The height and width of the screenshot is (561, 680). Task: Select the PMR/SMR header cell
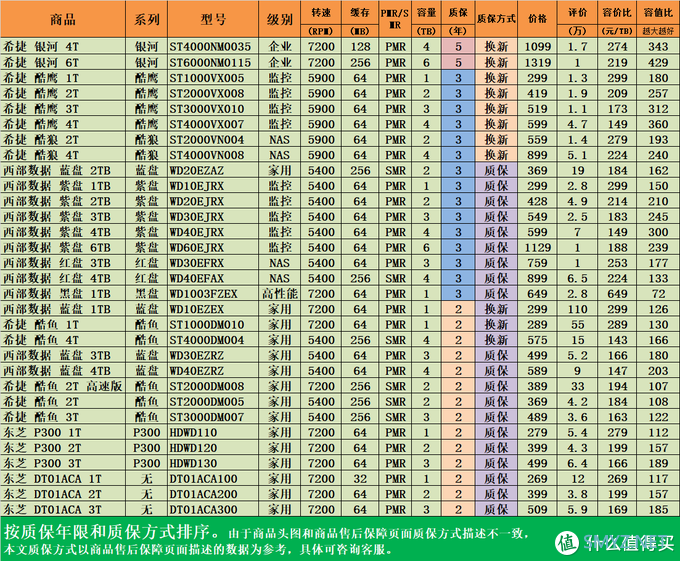point(395,19)
